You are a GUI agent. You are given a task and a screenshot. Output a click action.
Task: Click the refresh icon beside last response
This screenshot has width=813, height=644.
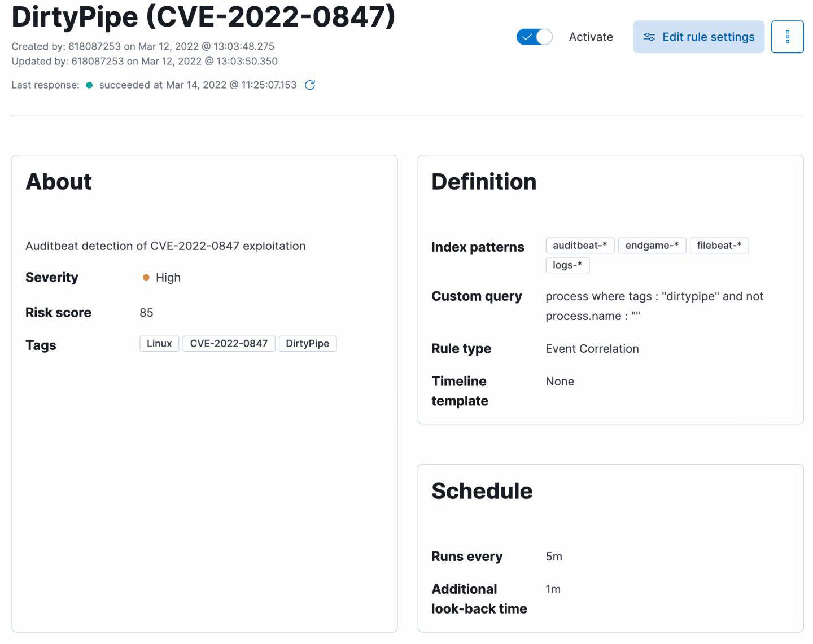tap(310, 85)
